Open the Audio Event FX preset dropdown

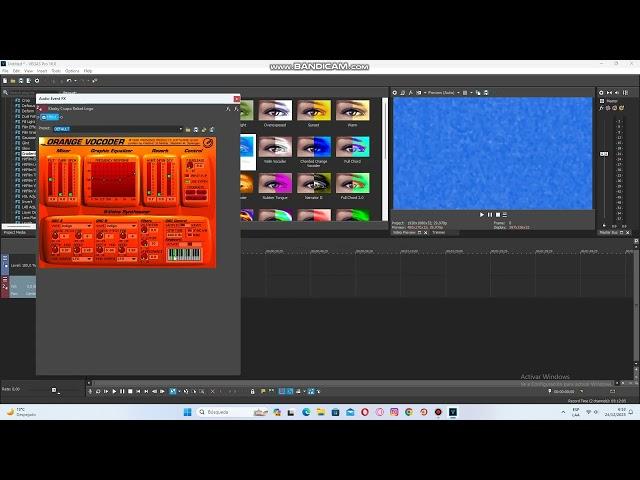[180, 129]
